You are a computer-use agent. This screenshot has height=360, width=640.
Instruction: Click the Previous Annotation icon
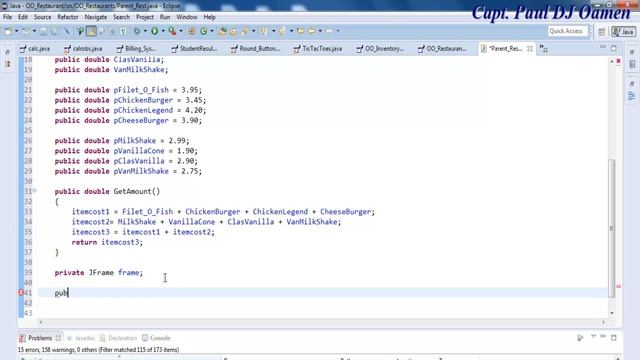(x=282, y=31)
